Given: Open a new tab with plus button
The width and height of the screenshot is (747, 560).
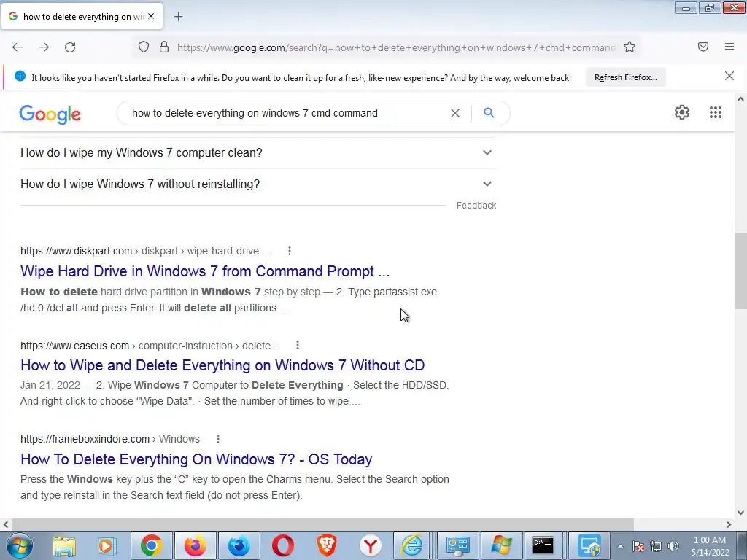Looking at the screenshot, I should (178, 17).
